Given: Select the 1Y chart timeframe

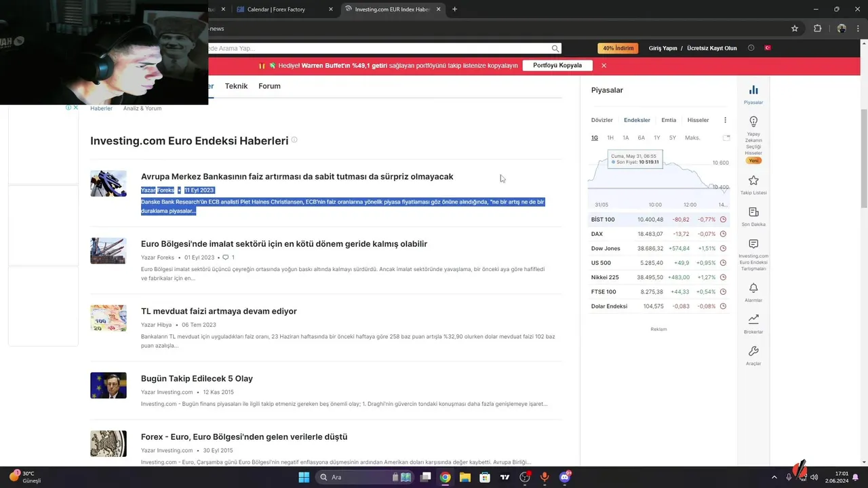Looking at the screenshot, I should click(x=657, y=138).
